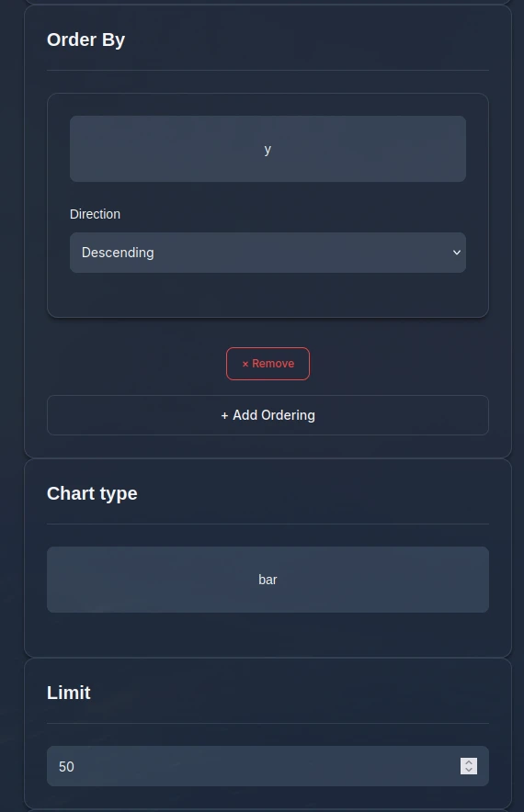This screenshot has height=812, width=524.
Task: Click the "Direction" field label
Action: tap(96, 214)
